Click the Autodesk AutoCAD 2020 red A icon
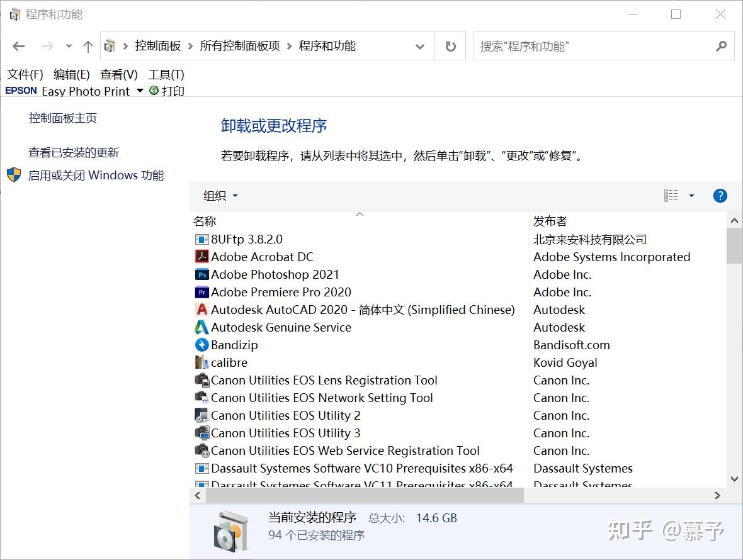 point(202,310)
